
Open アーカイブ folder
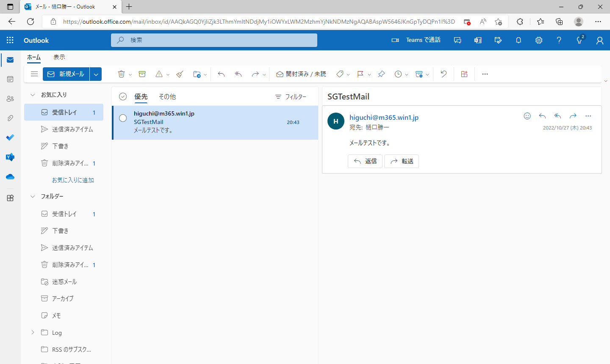[x=64, y=298]
